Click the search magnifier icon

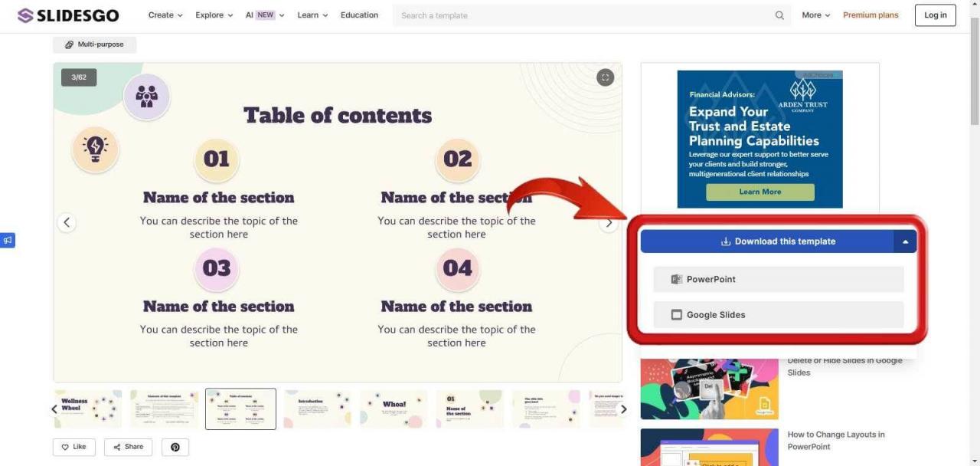click(x=779, y=15)
